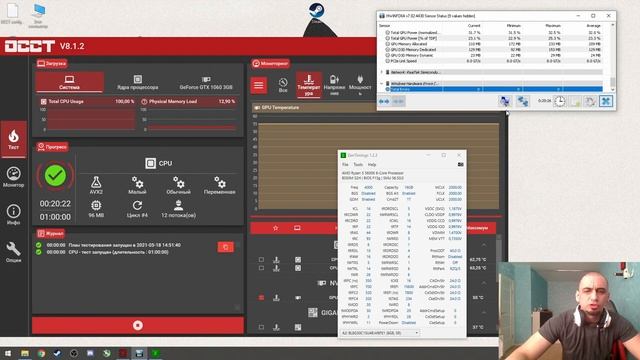640x360 pixels.
Task: Click the Average column header in HWiNFO
Action: click(x=593, y=26)
